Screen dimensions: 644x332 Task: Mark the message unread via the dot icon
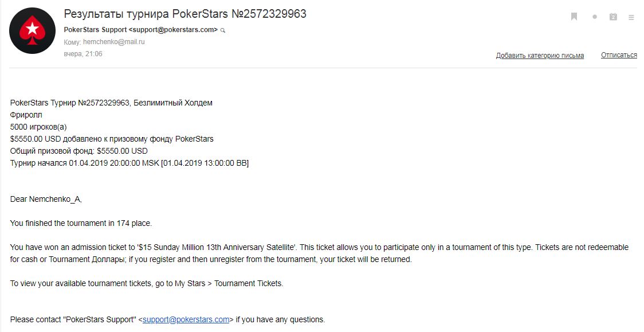tap(594, 17)
